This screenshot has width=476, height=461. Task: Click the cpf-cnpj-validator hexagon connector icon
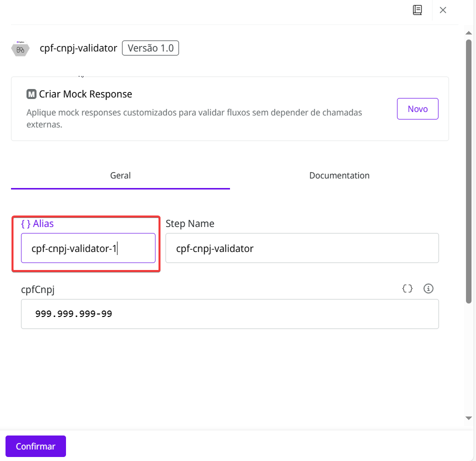coord(20,49)
